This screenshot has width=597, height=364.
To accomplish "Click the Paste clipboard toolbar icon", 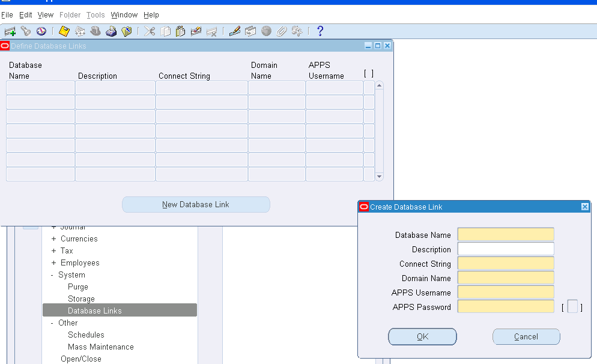I will [x=180, y=31].
